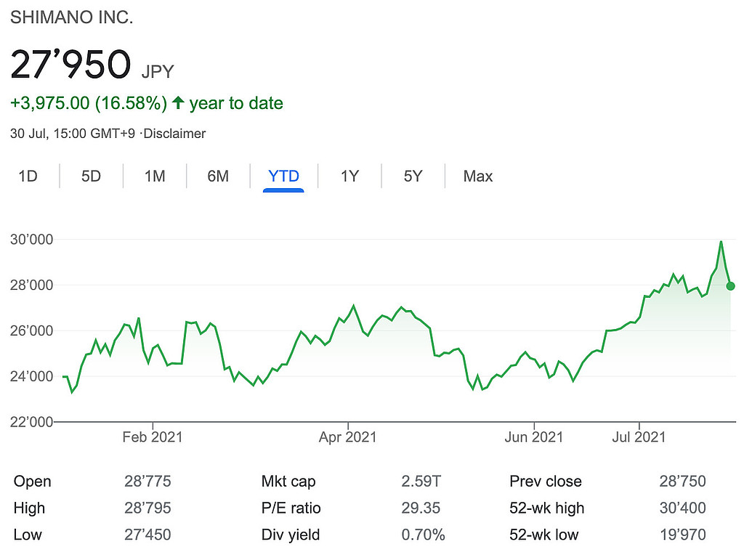Click the Div yield value 0.70%
The width and height of the screenshot is (744, 560).
tap(423, 535)
